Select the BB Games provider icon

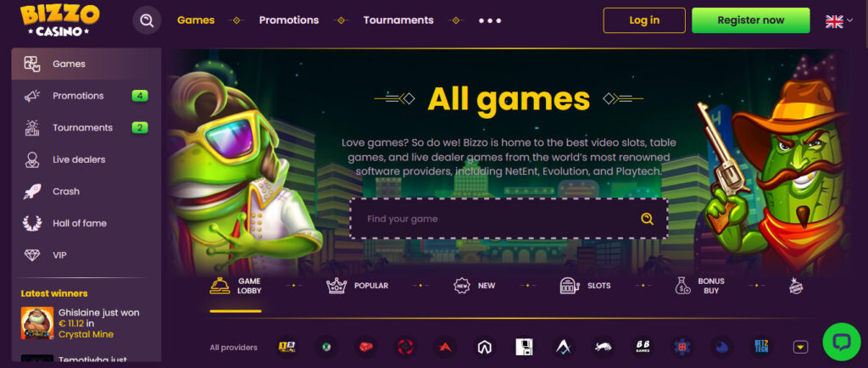[643, 348]
